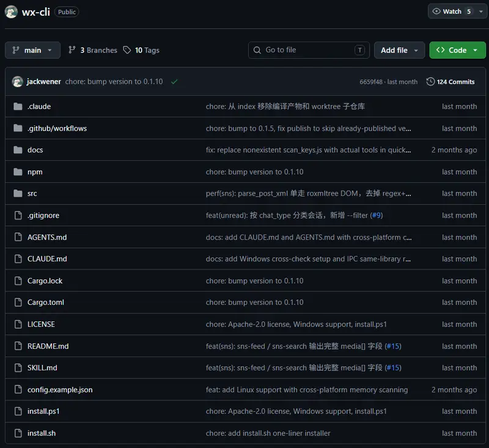Image resolution: width=489 pixels, height=448 pixels.
Task: Click the tag icon beside 10 Tags
Action: pos(127,50)
